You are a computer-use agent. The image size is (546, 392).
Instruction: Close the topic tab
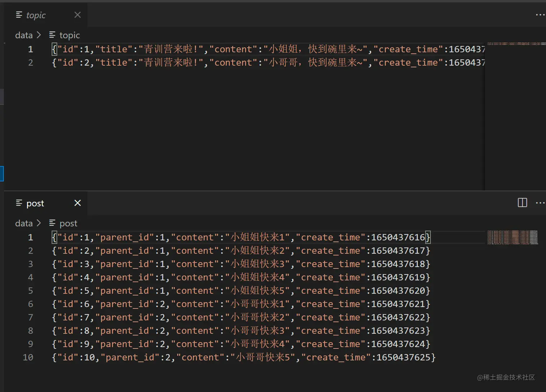pyautogui.click(x=78, y=15)
